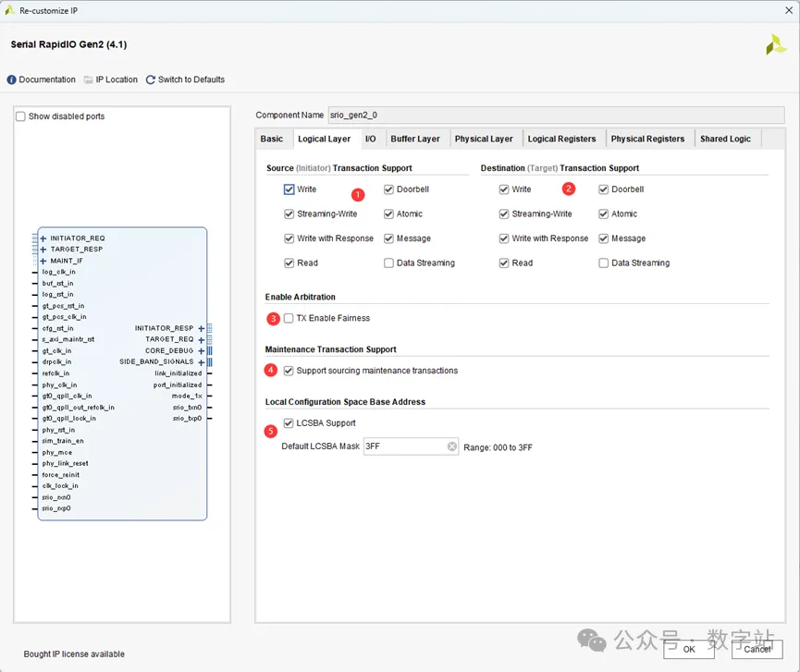
Task: Clear the Default LCSBA Mask field
Action: click(x=452, y=446)
